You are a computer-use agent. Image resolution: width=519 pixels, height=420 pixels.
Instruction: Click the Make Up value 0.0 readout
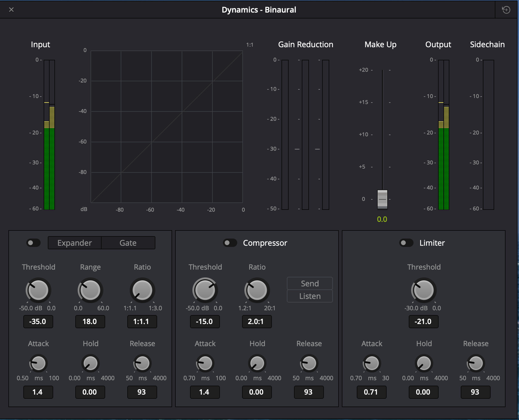pyautogui.click(x=382, y=219)
